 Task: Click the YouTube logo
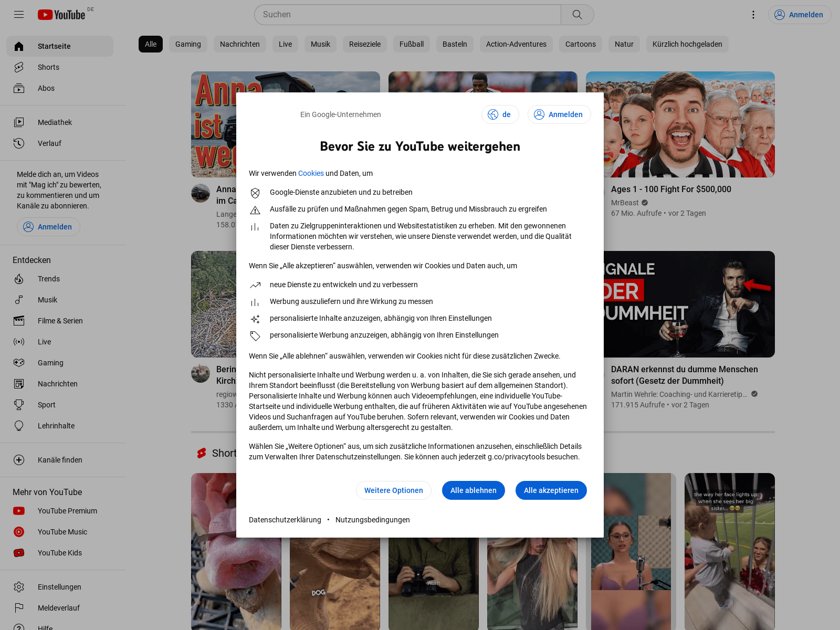coord(61,15)
